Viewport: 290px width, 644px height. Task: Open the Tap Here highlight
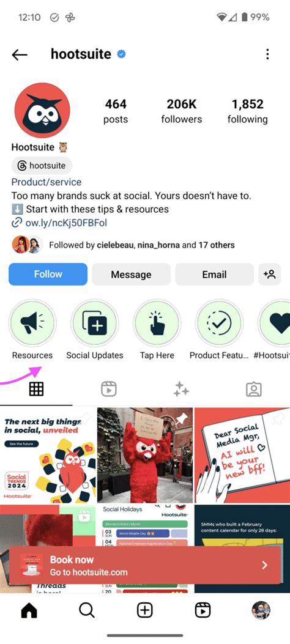[x=157, y=324]
